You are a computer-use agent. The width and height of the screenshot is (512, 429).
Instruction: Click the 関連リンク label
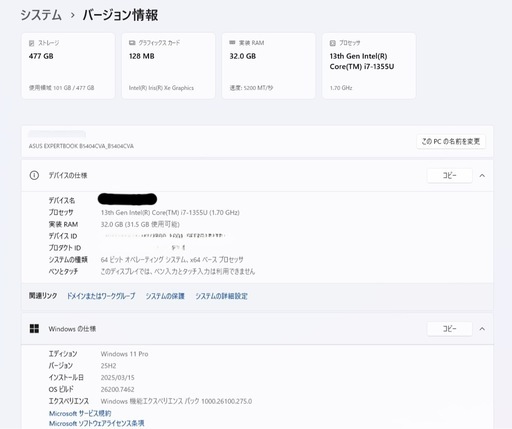tap(43, 296)
